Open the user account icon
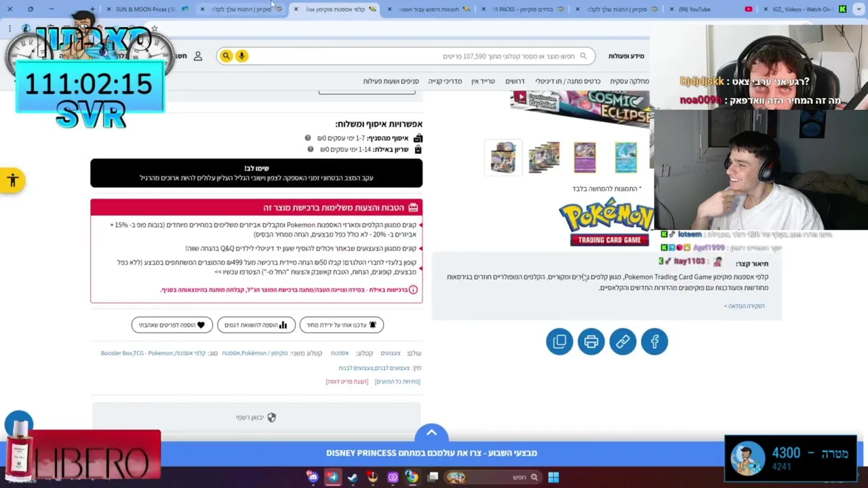The height and width of the screenshot is (488, 868). coord(198,56)
